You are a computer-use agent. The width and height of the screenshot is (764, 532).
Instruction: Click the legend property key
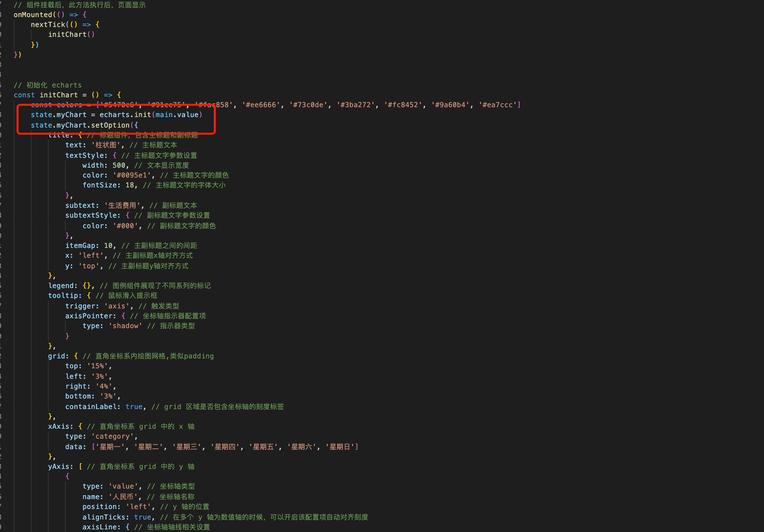61,286
